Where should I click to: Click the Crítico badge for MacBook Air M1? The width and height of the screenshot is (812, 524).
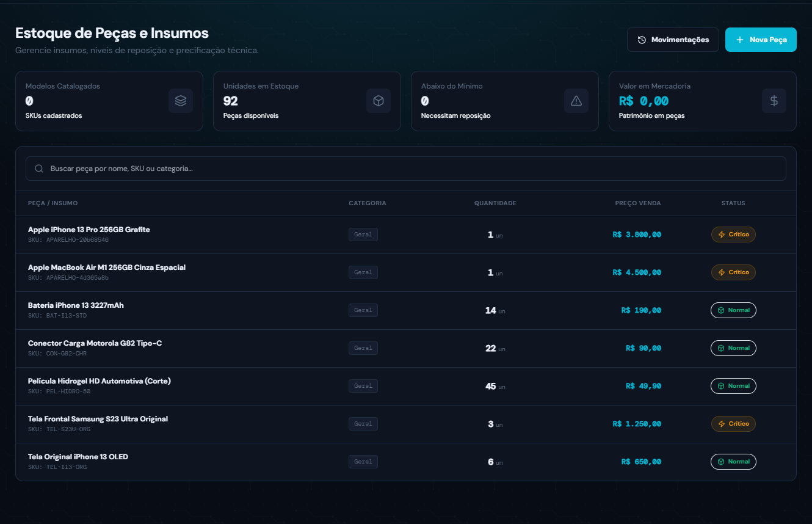pyautogui.click(x=733, y=272)
